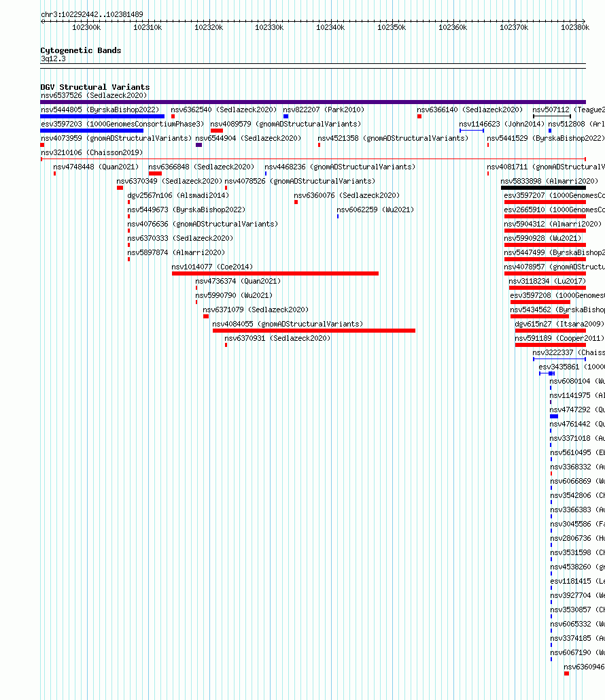Open nsv4089579 (gnomADStructuralVariants) label
The height and width of the screenshot is (700, 605).
[286, 124]
